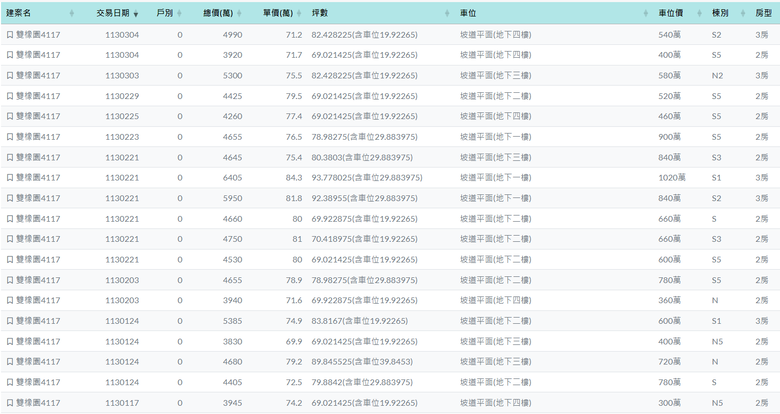Bookmark the row with total price 4660

tap(10, 219)
